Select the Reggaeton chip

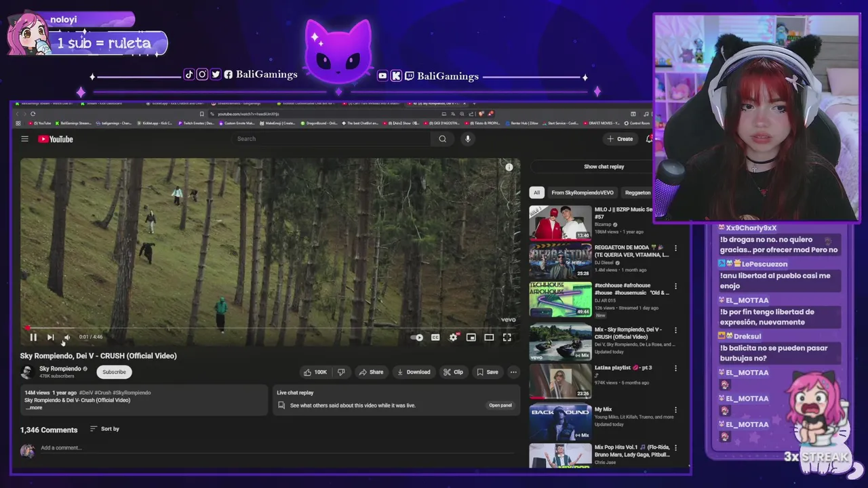pyautogui.click(x=637, y=192)
